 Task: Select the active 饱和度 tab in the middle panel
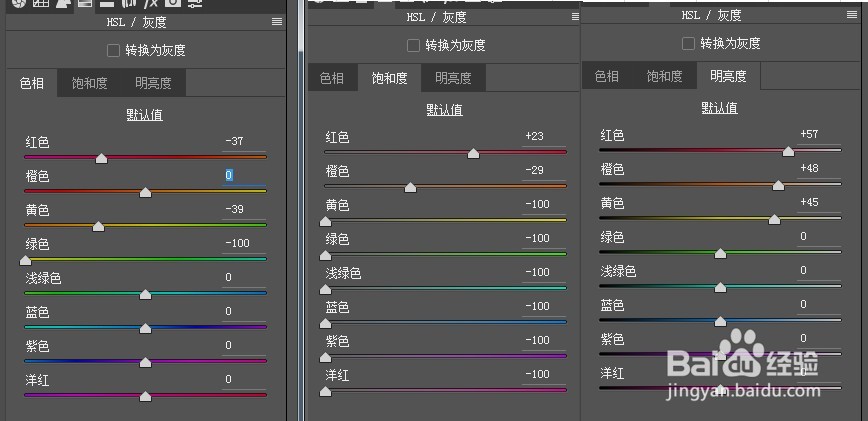click(x=389, y=78)
